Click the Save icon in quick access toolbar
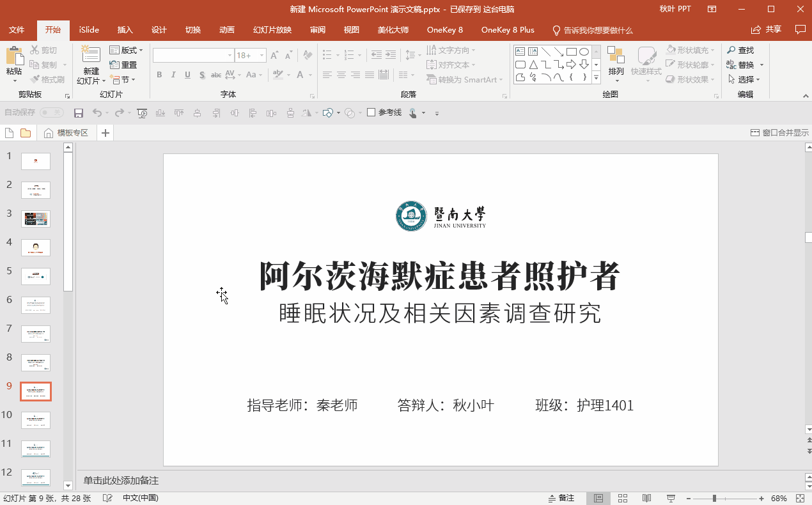This screenshot has height=505, width=812. (x=79, y=113)
